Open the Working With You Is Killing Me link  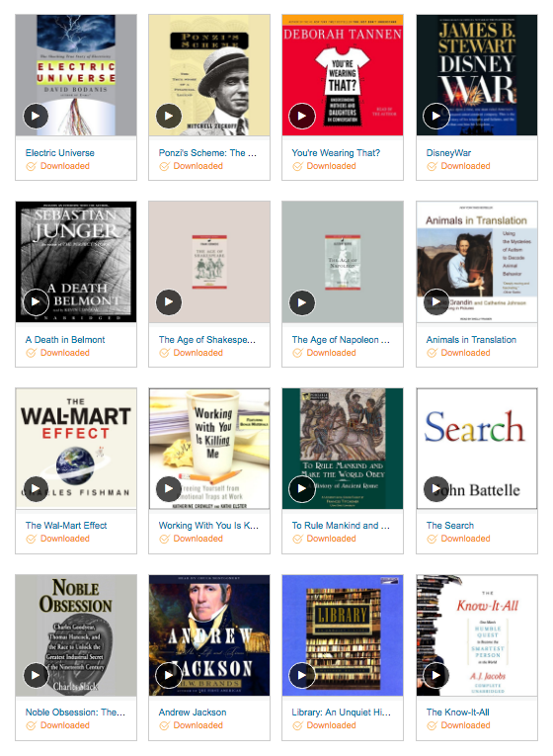click(x=208, y=526)
